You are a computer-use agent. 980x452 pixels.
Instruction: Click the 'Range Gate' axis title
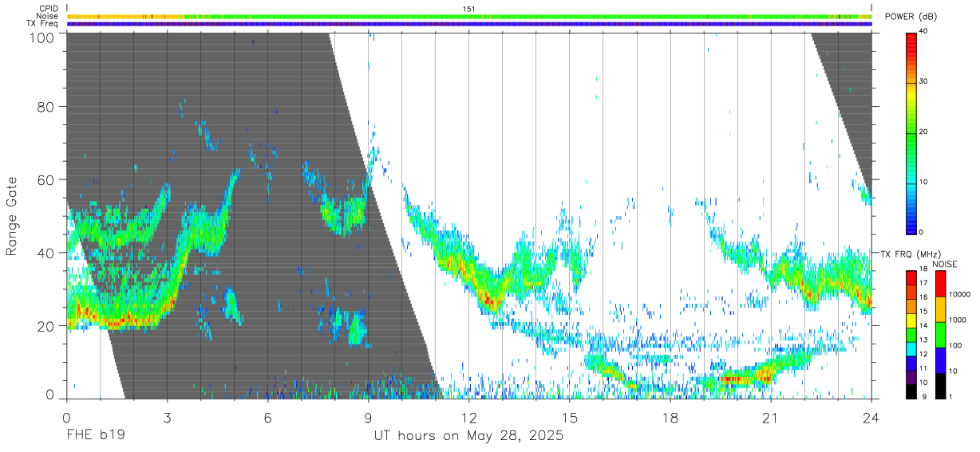click(12, 215)
